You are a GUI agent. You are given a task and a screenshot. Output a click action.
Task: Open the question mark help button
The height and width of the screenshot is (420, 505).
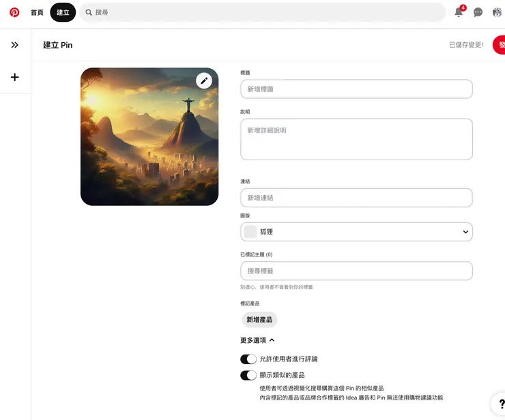500,404
